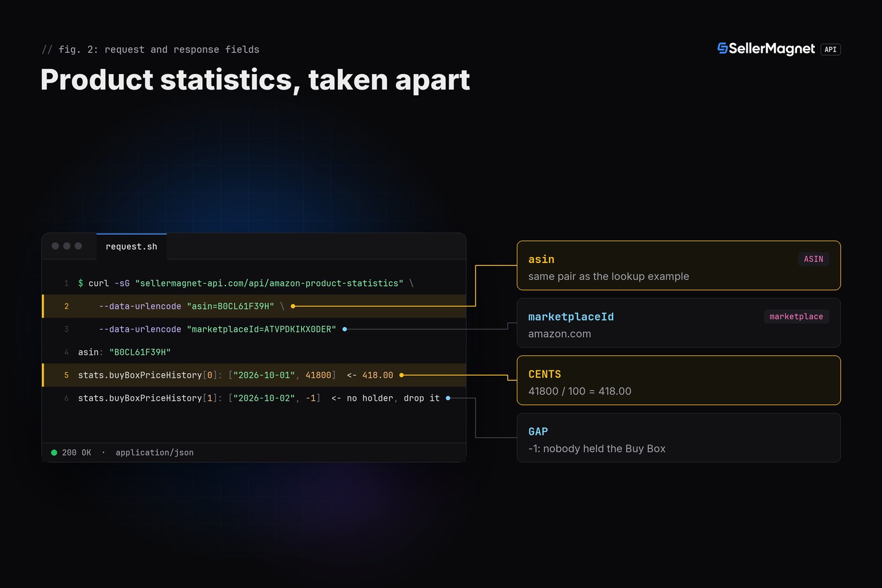Click "amazon.com" in the marketplaceId card
This screenshot has height=588, width=882.
559,334
